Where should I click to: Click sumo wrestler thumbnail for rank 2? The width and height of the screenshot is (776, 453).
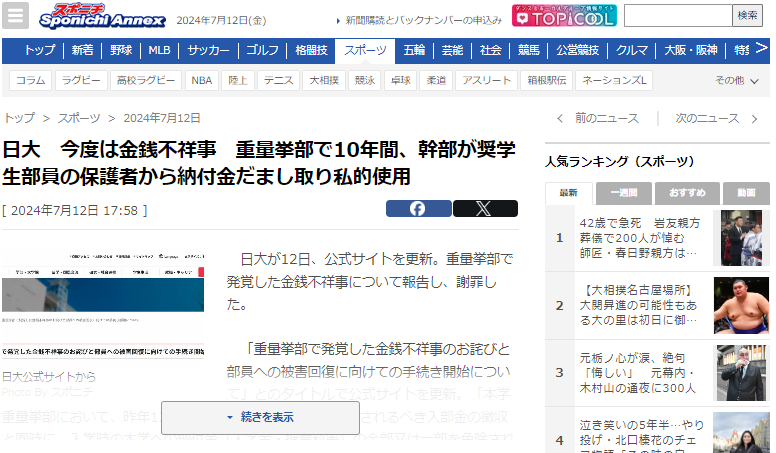point(741,305)
